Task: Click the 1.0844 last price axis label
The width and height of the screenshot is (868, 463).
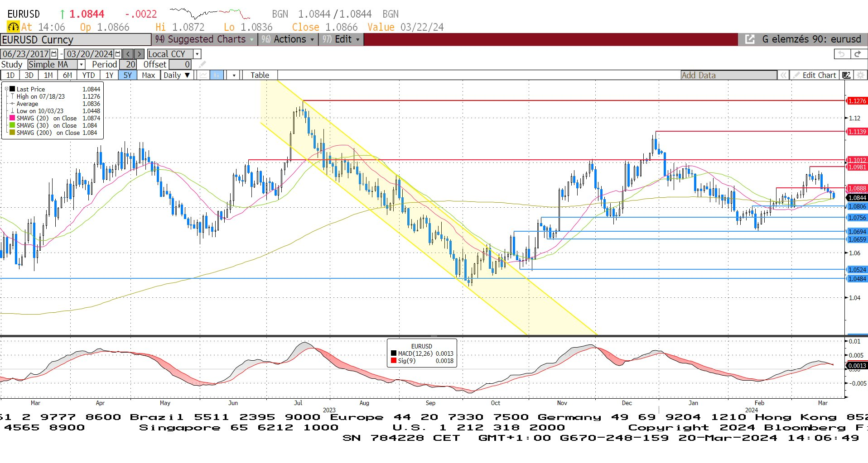Action: click(857, 198)
